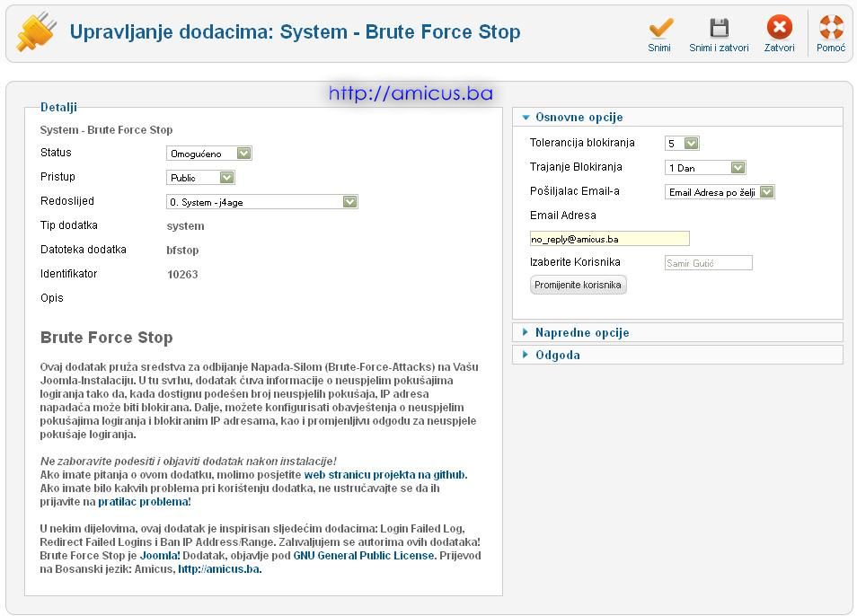Open the Trajanje Blokiranja dropdown

point(705,168)
